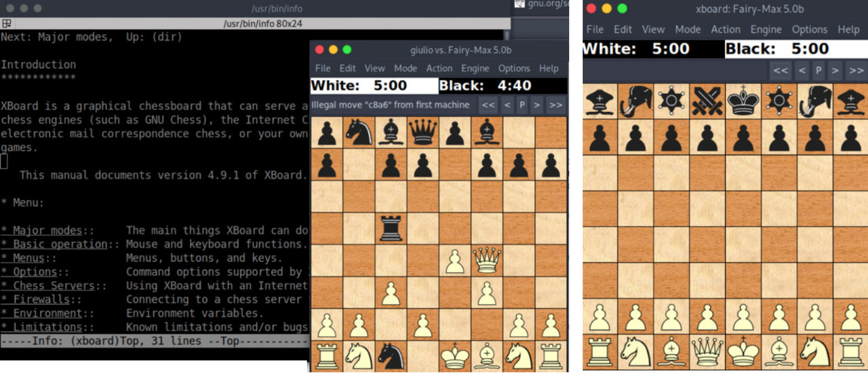Select the black king in Fairy-Max window
The height and width of the screenshot is (373, 868).
[743, 101]
